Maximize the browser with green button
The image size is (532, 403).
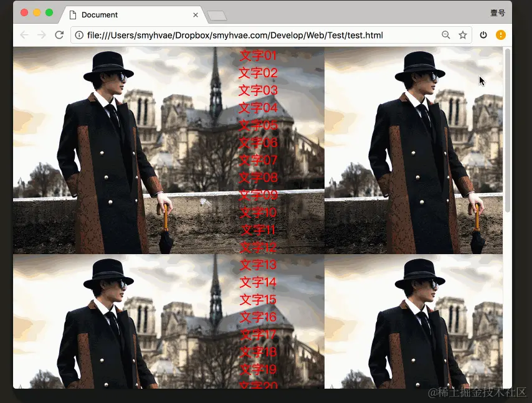click(49, 12)
